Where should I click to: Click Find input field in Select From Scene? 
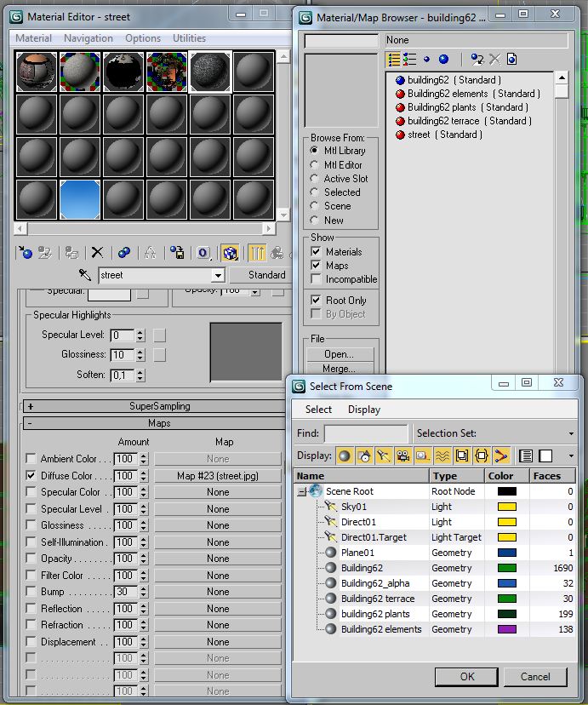click(x=366, y=433)
